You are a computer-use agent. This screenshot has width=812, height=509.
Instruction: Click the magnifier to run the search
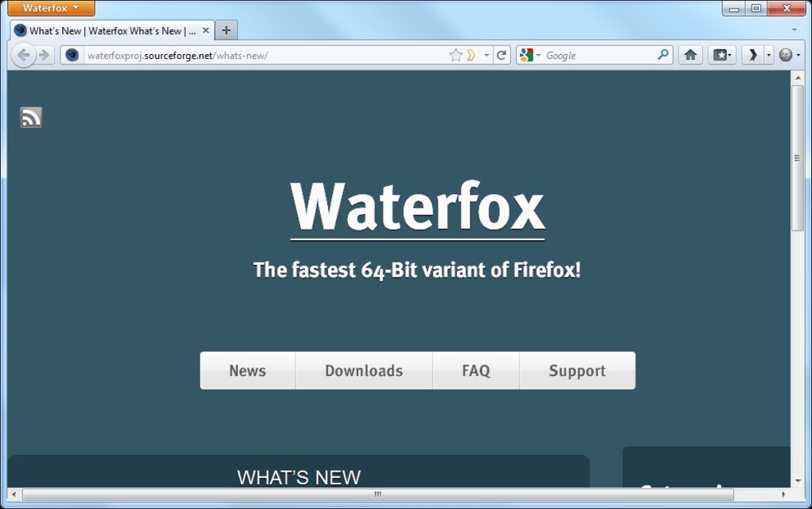pyautogui.click(x=662, y=55)
